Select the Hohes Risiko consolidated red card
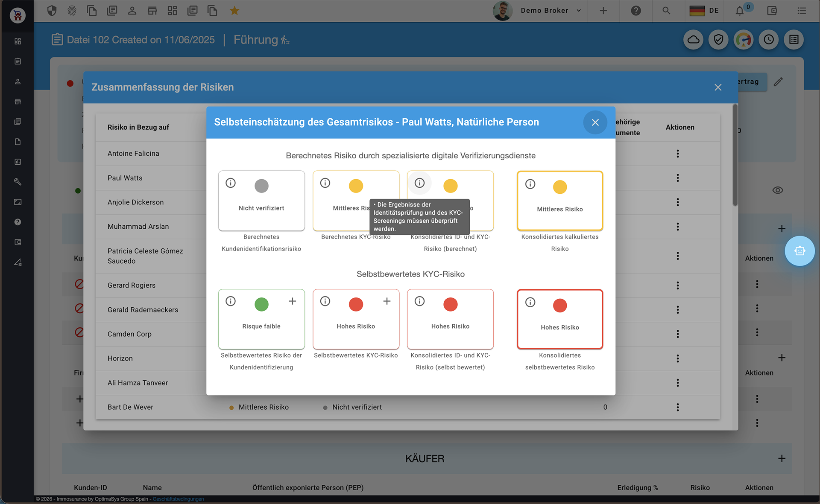Image resolution: width=820 pixels, height=504 pixels. coord(559,319)
